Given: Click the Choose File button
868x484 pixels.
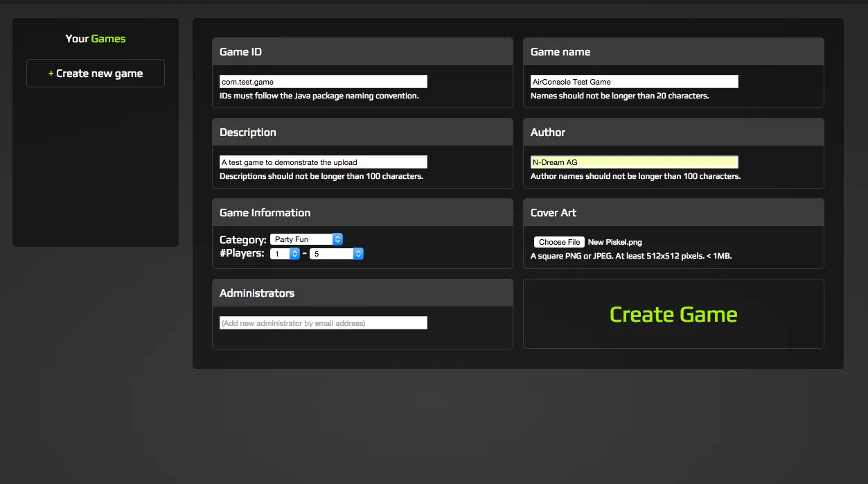Looking at the screenshot, I should (559, 242).
